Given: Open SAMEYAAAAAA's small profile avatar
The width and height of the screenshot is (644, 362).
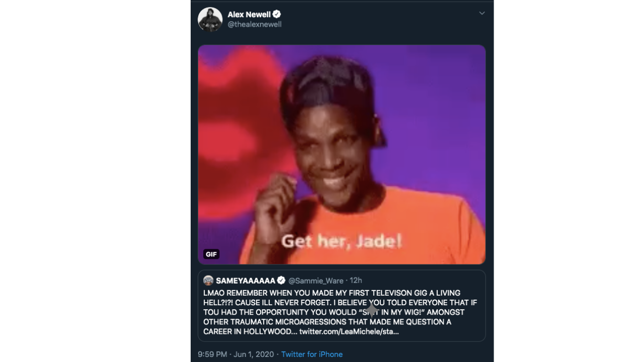Looking at the screenshot, I should (x=208, y=281).
